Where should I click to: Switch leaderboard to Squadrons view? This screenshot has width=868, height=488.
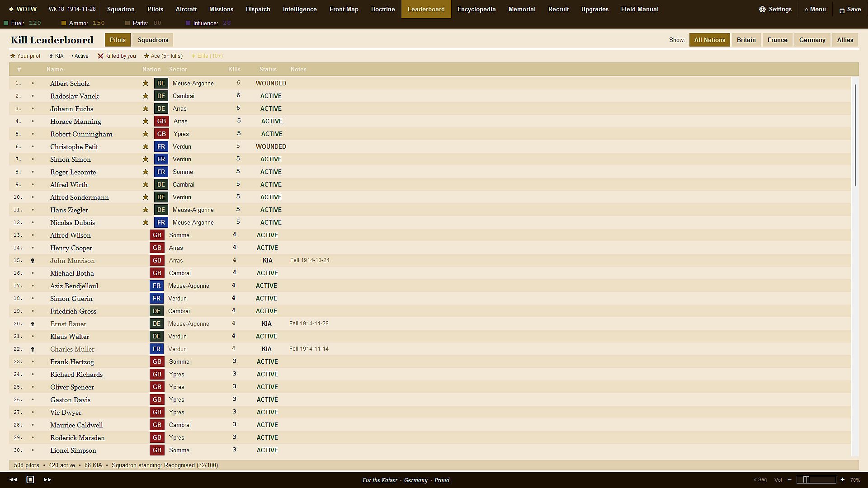click(153, 40)
